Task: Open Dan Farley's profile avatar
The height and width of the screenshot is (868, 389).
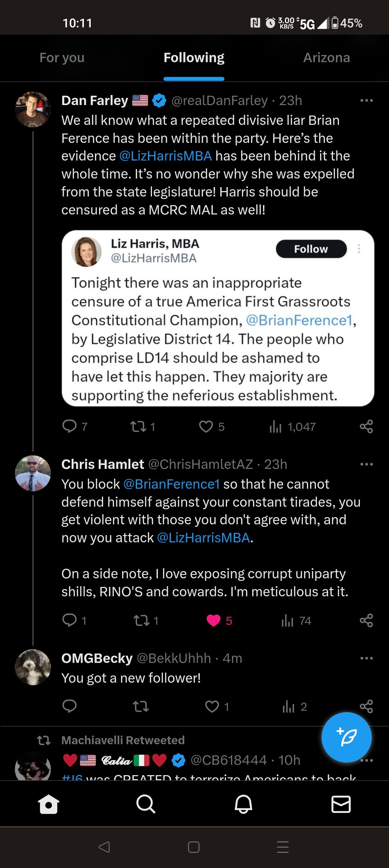Action: (33, 109)
